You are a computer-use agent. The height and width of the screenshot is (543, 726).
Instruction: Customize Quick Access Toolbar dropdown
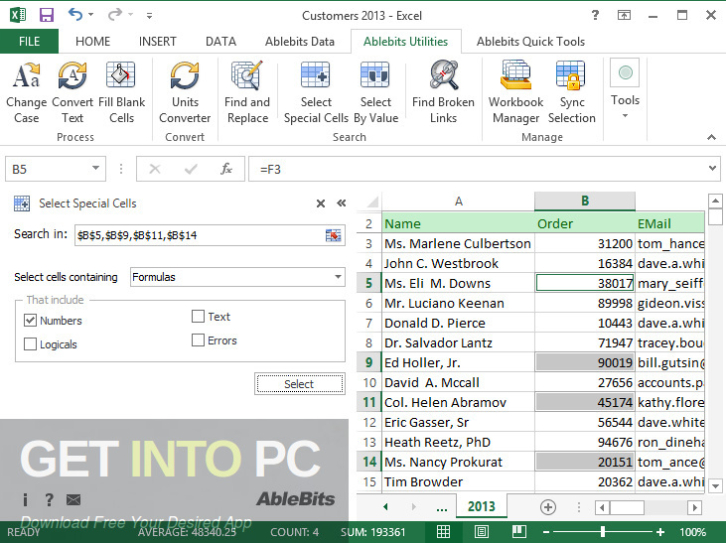coord(149,16)
